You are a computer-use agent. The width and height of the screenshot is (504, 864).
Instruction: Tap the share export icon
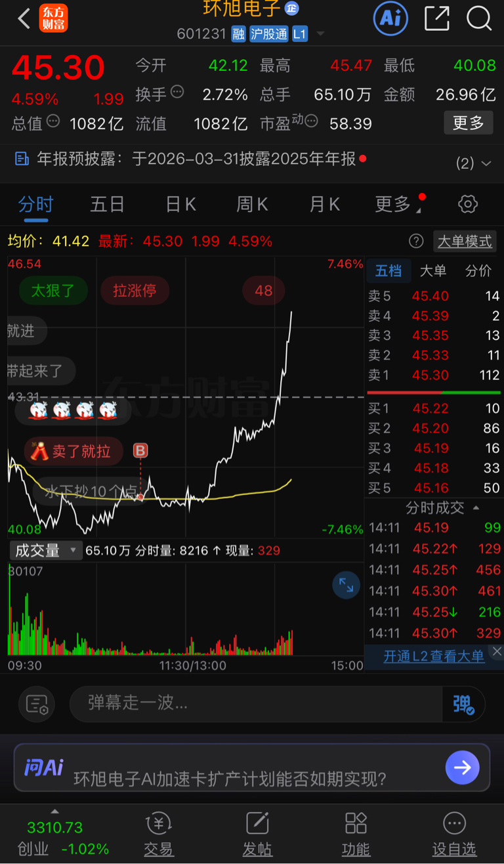[437, 18]
